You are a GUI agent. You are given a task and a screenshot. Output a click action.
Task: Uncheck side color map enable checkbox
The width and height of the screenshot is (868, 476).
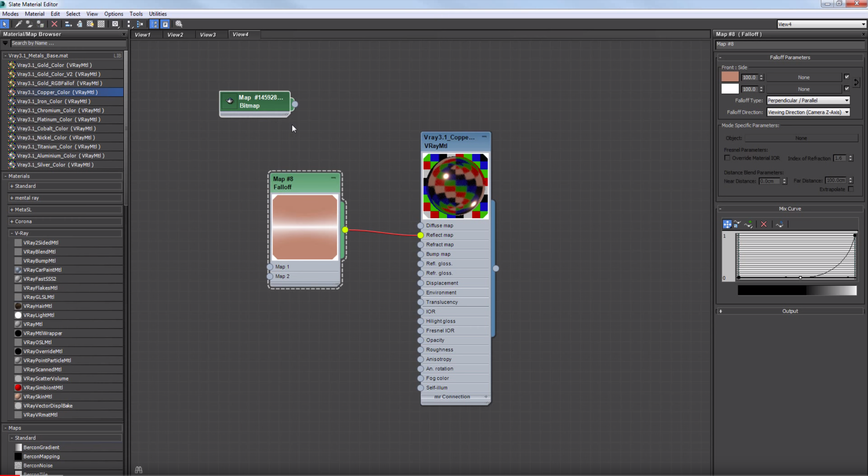click(847, 89)
